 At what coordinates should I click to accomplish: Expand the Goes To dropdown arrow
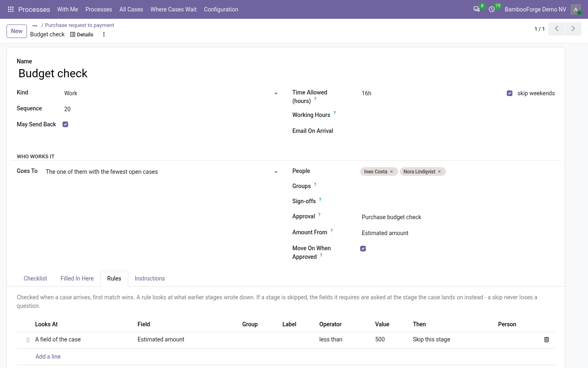pos(276,172)
